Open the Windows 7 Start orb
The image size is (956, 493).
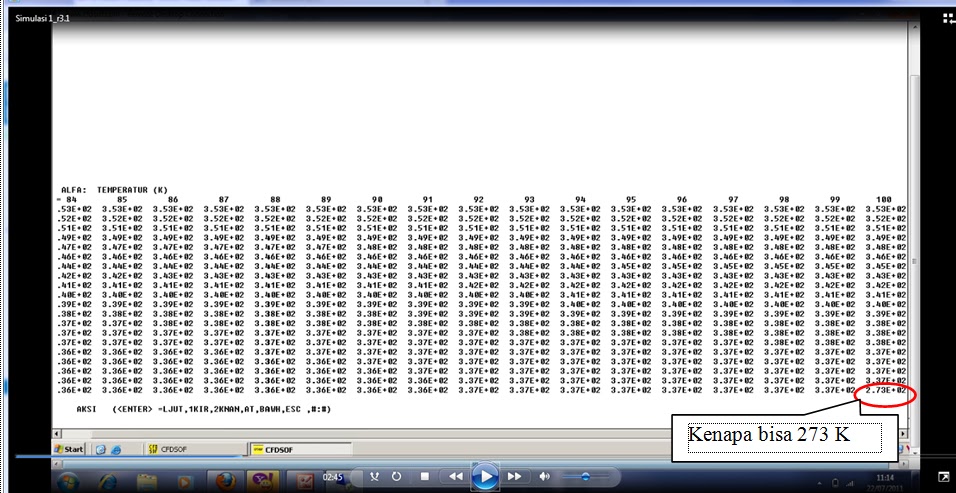click(x=68, y=480)
